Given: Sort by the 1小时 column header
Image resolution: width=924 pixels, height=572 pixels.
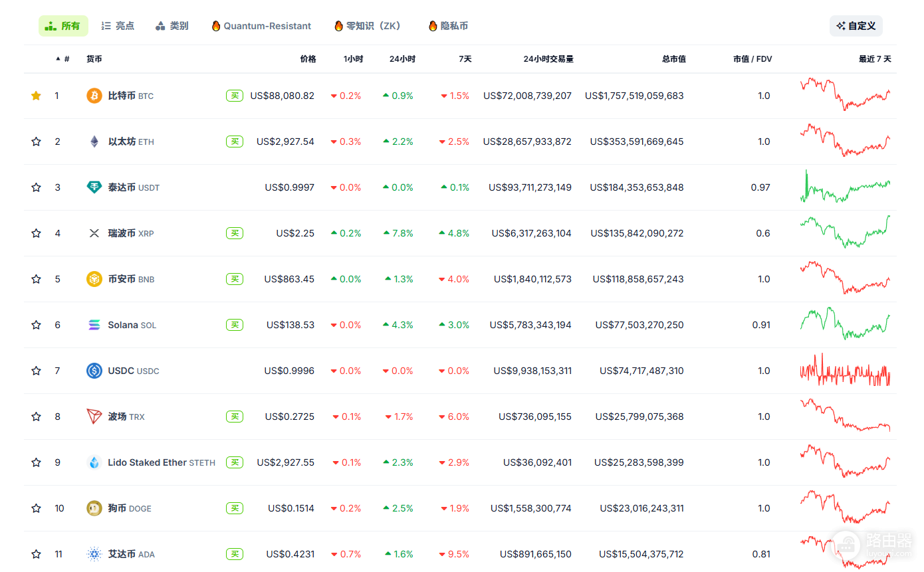Looking at the screenshot, I should (354, 59).
